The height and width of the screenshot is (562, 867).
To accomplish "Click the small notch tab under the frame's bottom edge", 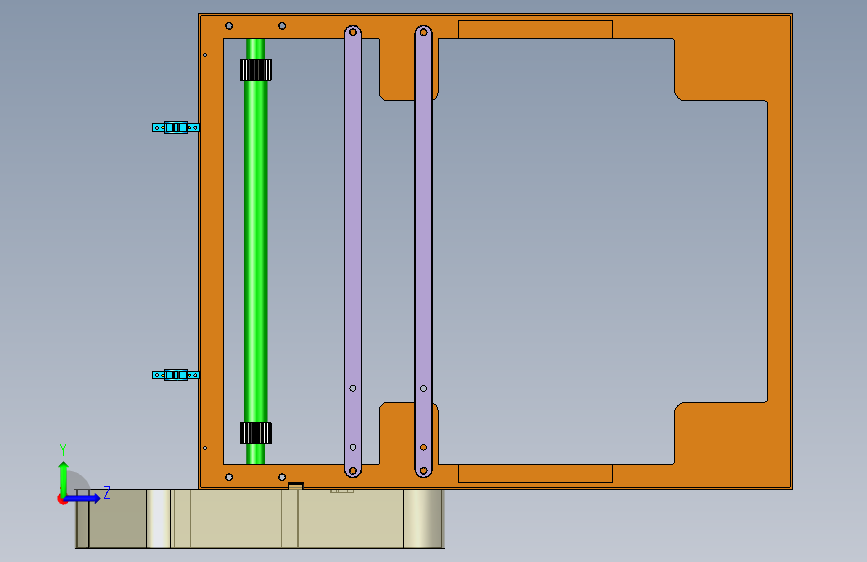I will (296, 486).
